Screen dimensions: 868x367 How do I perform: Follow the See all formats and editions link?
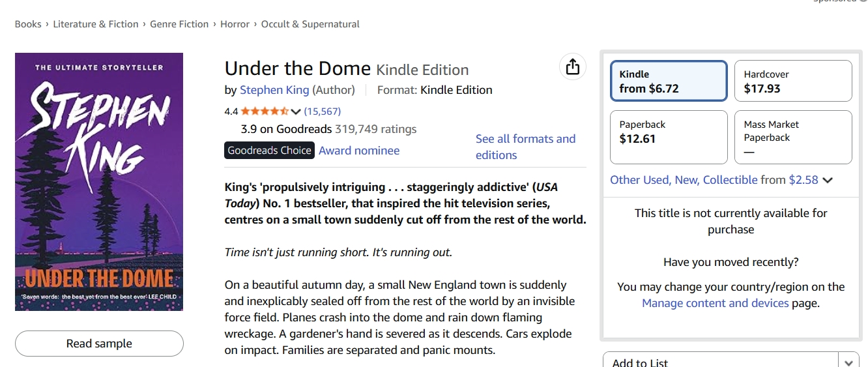(525, 147)
